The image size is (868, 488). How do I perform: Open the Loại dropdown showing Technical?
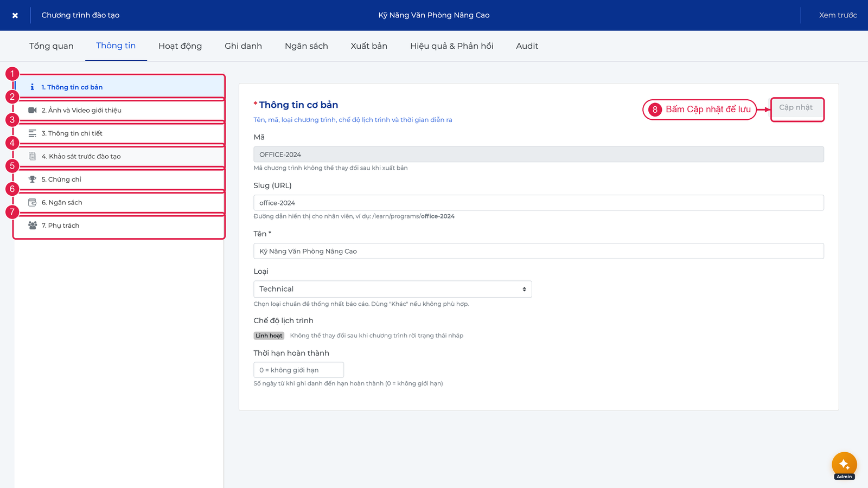pos(393,289)
